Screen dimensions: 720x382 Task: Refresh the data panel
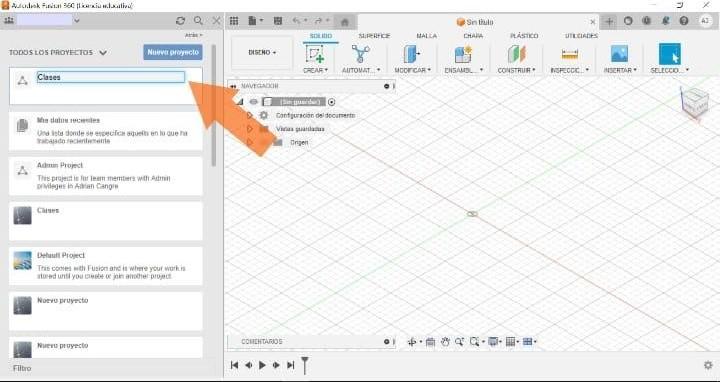tap(180, 21)
